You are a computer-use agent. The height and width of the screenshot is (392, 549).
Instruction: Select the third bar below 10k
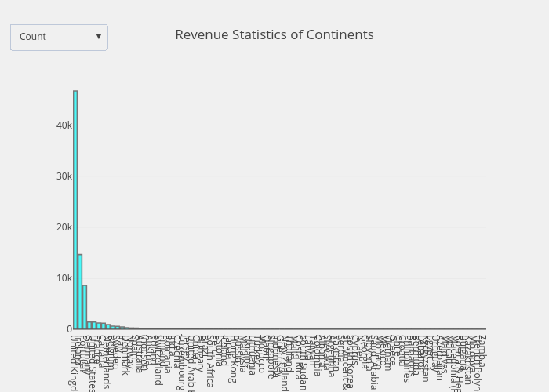pyautogui.click(x=85, y=307)
